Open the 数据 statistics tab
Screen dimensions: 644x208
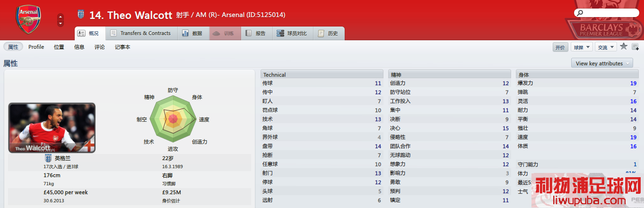click(x=193, y=33)
